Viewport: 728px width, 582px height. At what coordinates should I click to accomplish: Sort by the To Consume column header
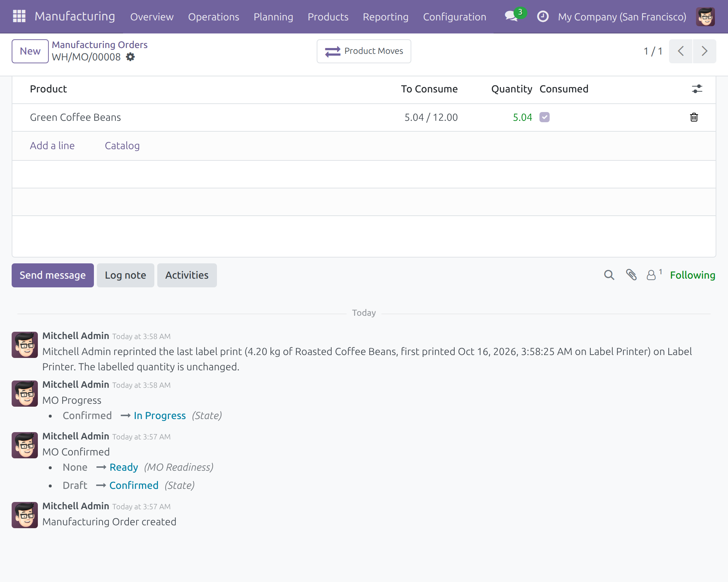pyautogui.click(x=429, y=89)
